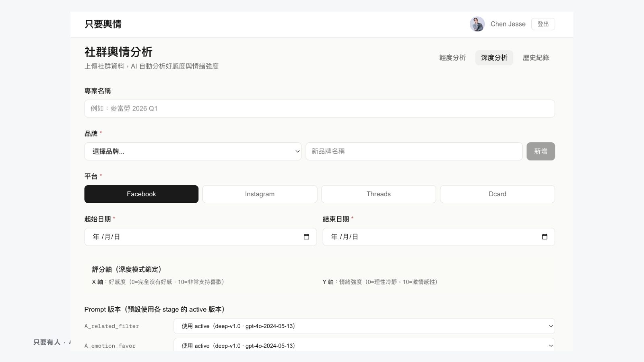Open the 歷史紀錄 tab
This screenshot has height=362, width=644.
pos(536,58)
